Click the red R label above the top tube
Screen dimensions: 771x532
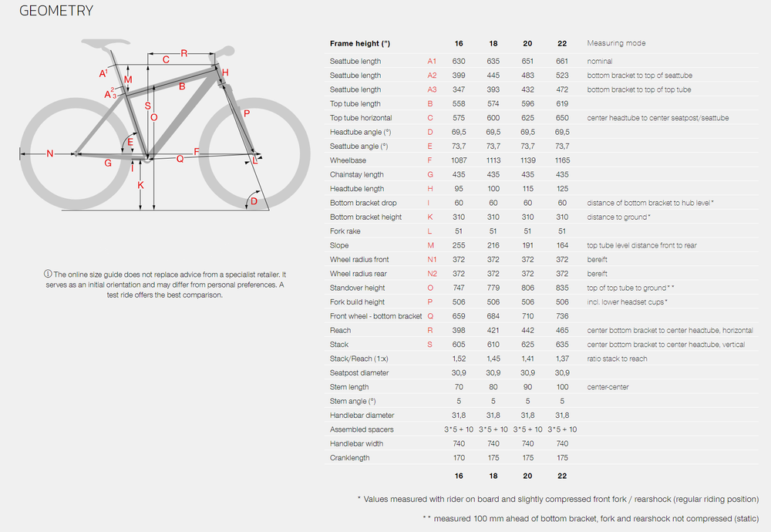pyautogui.click(x=184, y=53)
